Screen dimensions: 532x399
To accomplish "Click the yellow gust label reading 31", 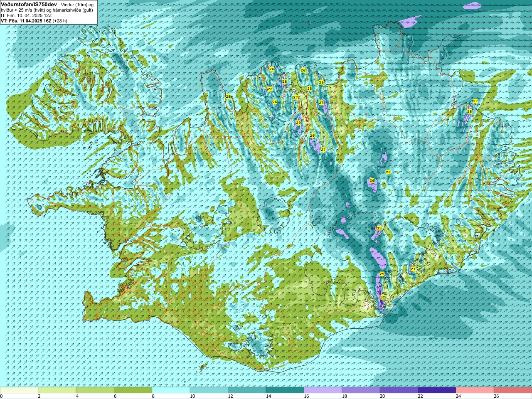I will pos(379,228).
